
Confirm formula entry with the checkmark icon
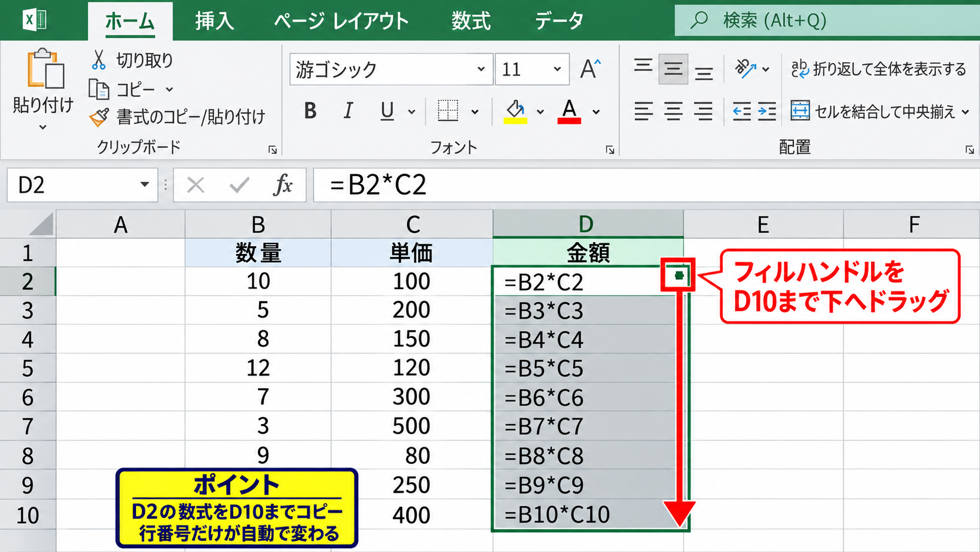pyautogui.click(x=239, y=185)
